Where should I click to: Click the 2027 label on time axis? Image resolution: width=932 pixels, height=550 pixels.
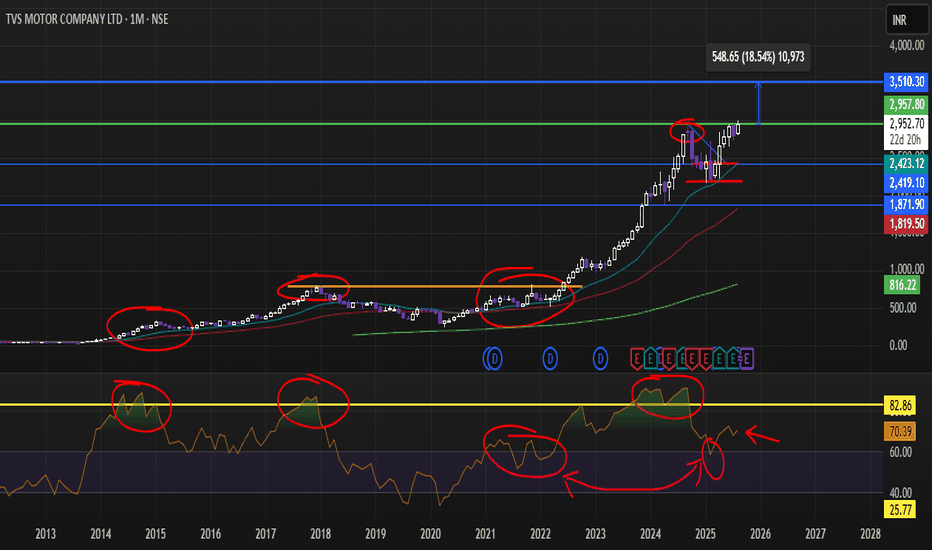[816, 534]
